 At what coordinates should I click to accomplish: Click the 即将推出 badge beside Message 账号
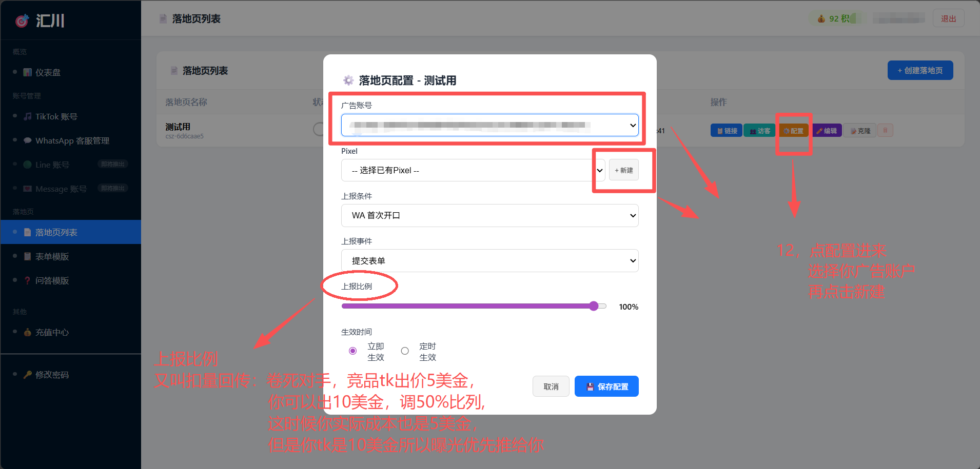(x=113, y=188)
